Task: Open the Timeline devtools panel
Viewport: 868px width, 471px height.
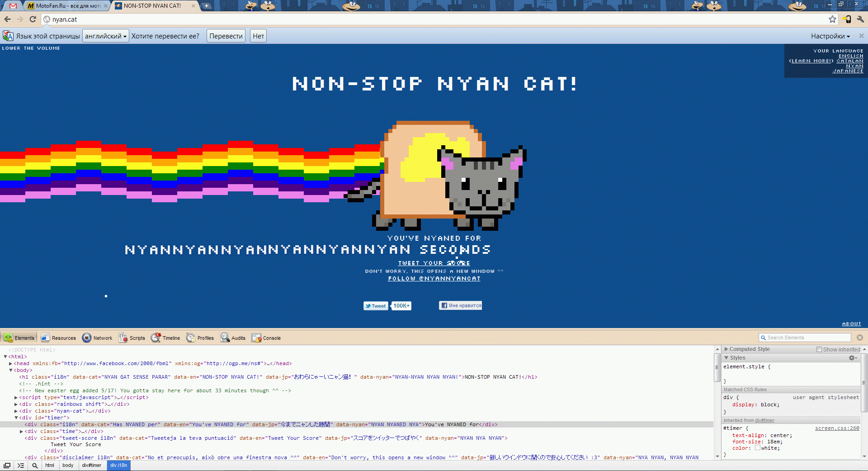Action: (165, 338)
